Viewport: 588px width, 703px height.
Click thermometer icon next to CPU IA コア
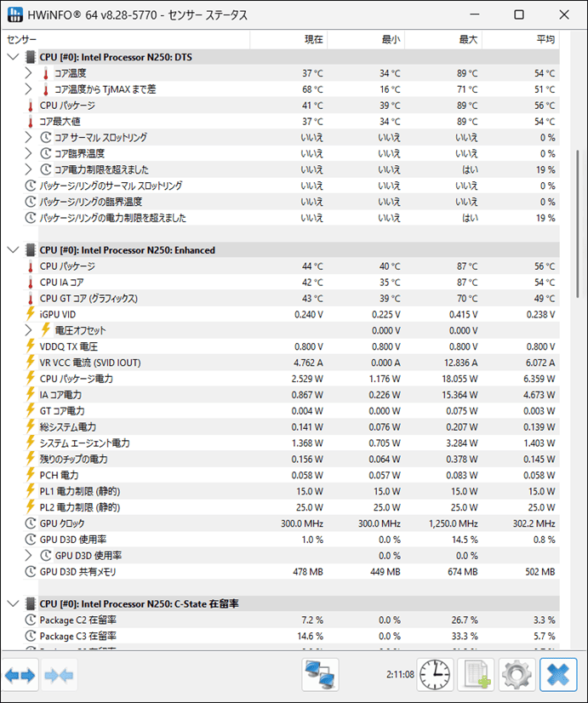(31, 283)
